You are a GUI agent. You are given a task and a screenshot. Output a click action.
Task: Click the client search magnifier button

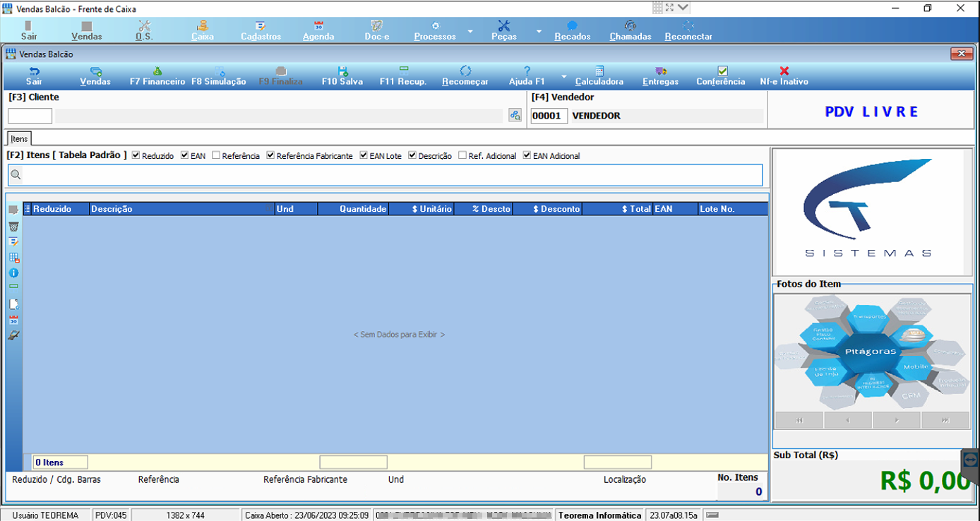pyautogui.click(x=515, y=116)
